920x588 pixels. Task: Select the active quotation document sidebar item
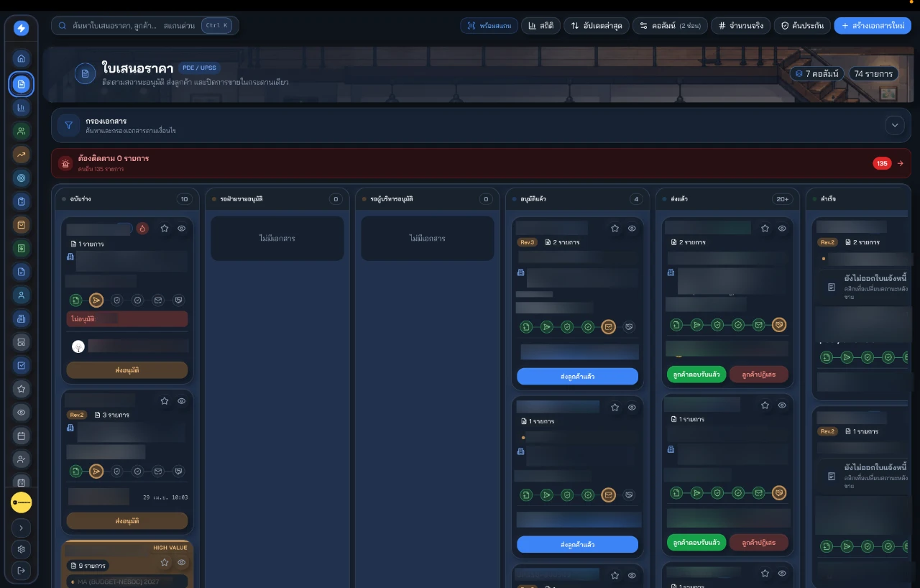(x=22, y=84)
